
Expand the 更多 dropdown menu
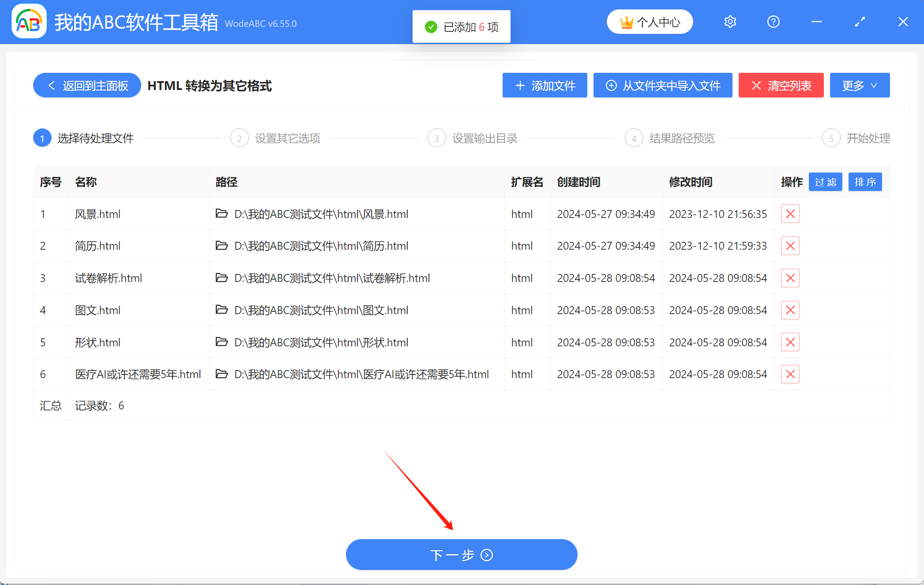click(859, 85)
